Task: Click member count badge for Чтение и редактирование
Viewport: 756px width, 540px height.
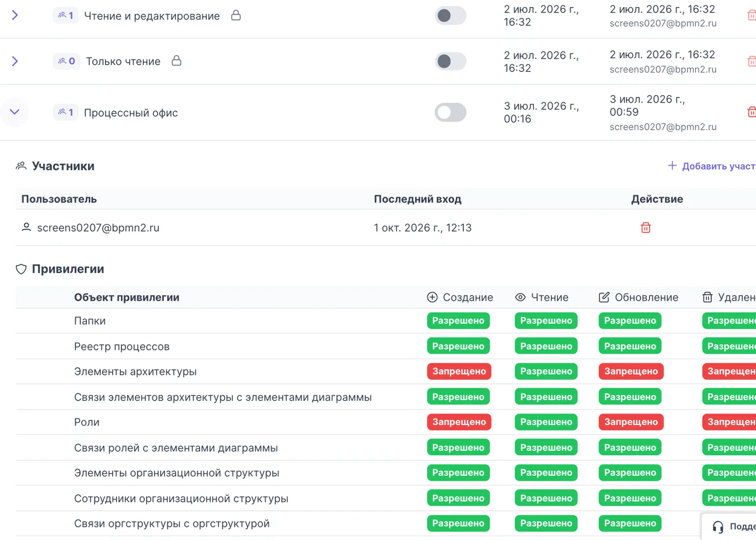Action: click(x=66, y=16)
